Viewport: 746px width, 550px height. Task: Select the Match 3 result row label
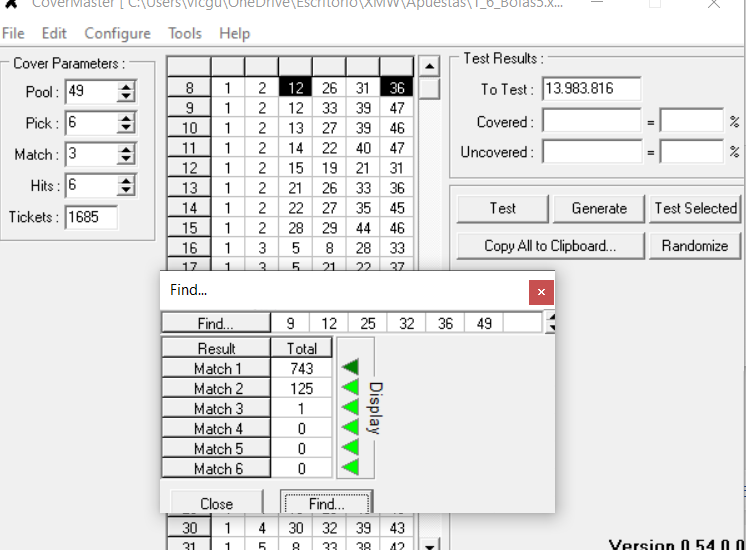tap(217, 409)
